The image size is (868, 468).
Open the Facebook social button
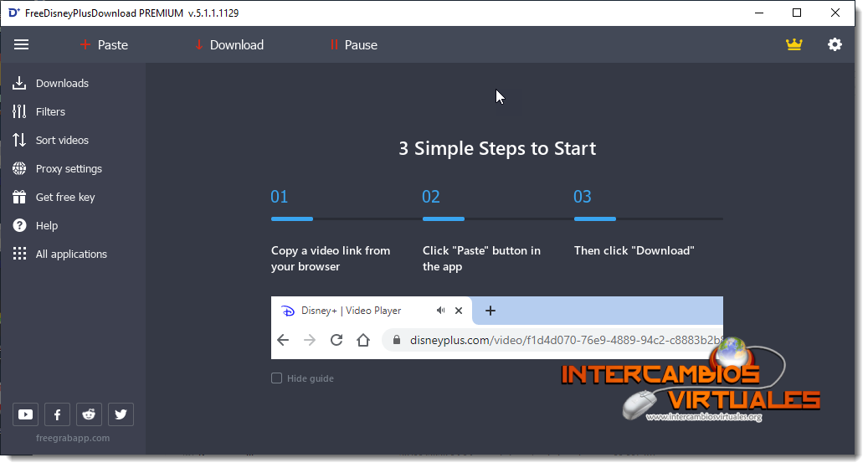tap(57, 414)
